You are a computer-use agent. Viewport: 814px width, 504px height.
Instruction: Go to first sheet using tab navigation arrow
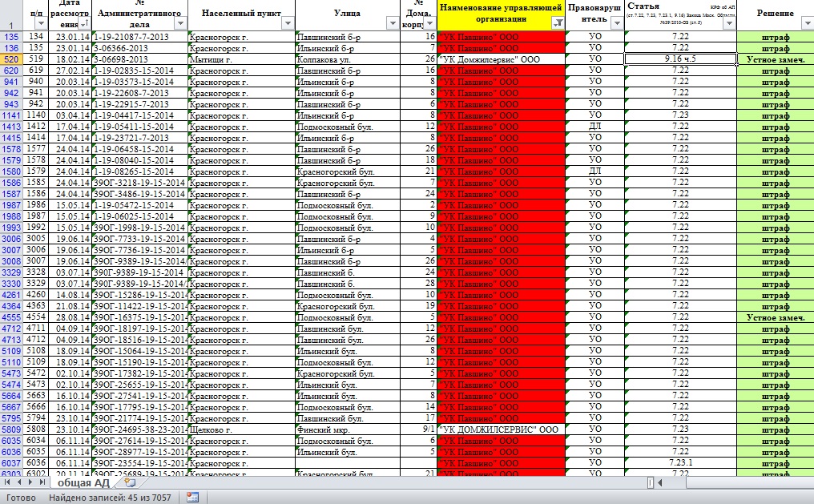point(9,483)
